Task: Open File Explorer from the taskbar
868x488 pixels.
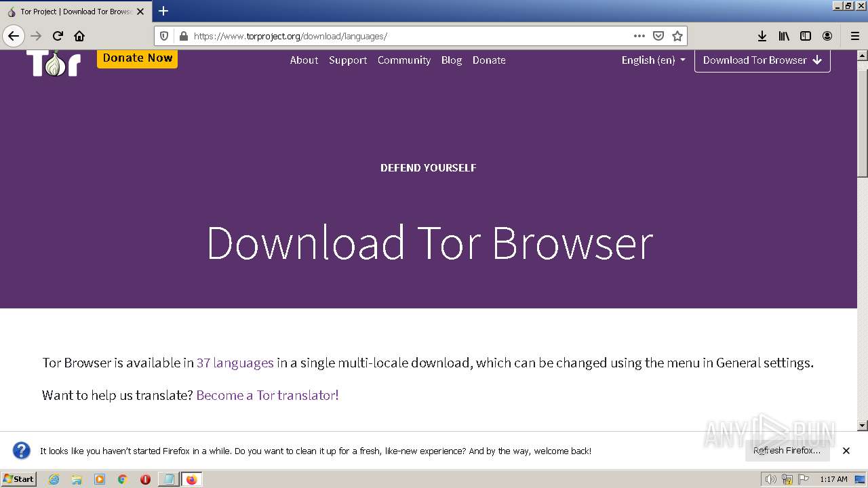Action: tap(77, 479)
